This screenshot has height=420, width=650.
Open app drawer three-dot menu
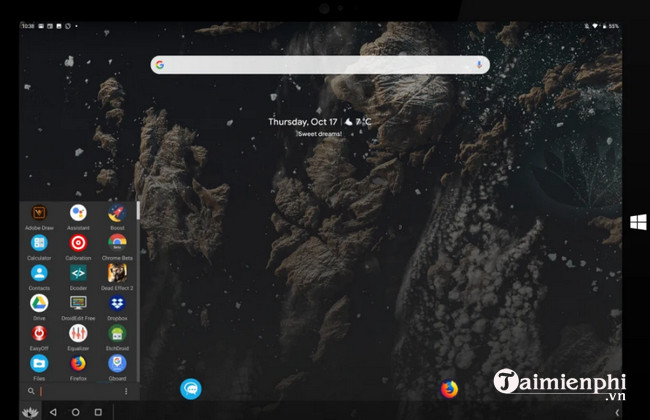(126, 391)
